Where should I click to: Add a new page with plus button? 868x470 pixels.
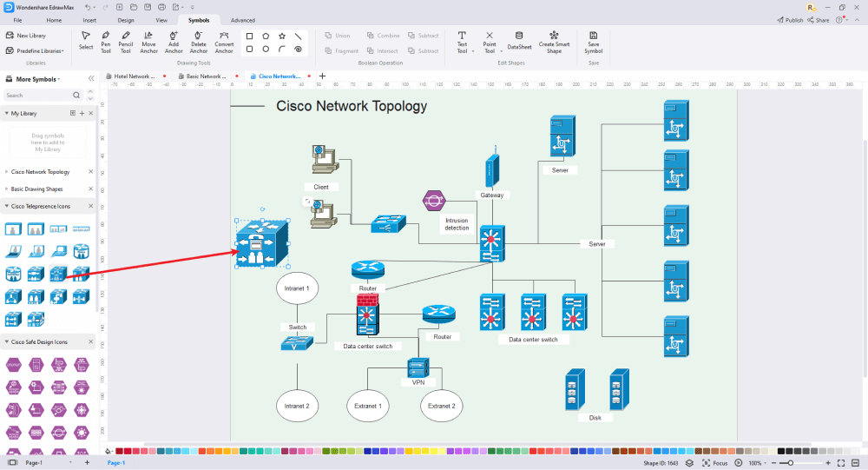pos(87,462)
